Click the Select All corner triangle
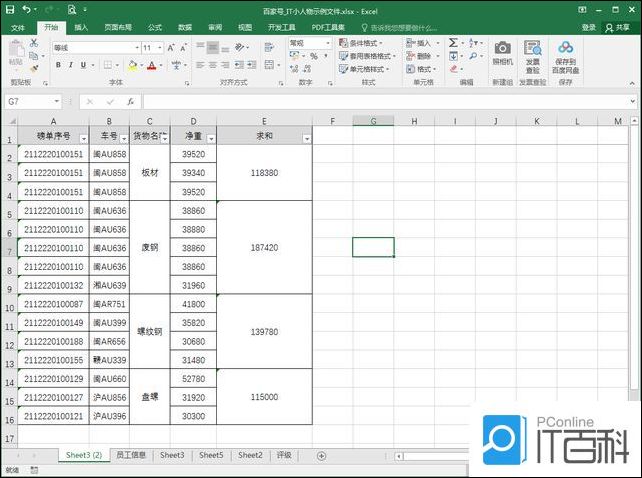This screenshot has height=478, width=642. [x=12, y=121]
